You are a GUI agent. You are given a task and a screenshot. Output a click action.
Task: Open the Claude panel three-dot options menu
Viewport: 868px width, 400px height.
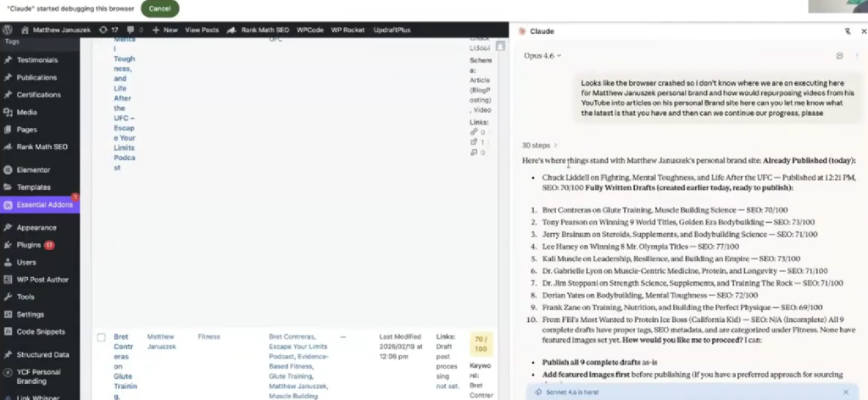point(857,56)
